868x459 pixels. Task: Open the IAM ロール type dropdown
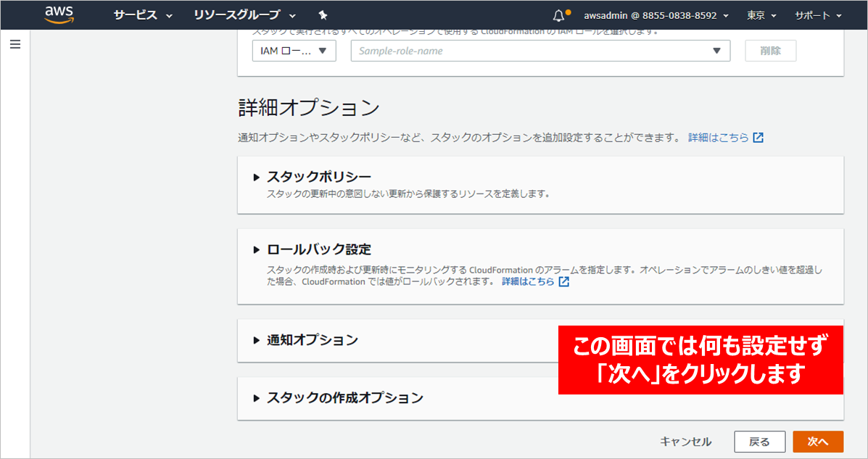tap(294, 51)
